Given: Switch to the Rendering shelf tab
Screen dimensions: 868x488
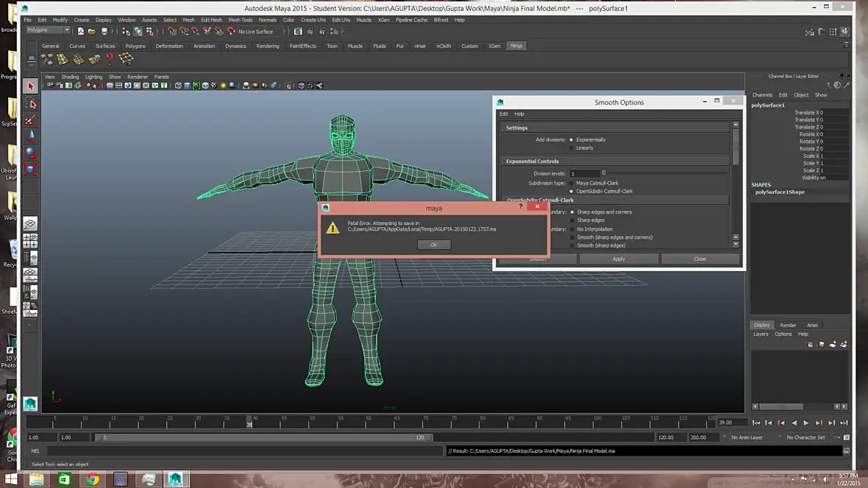Looking at the screenshot, I should 268,46.
